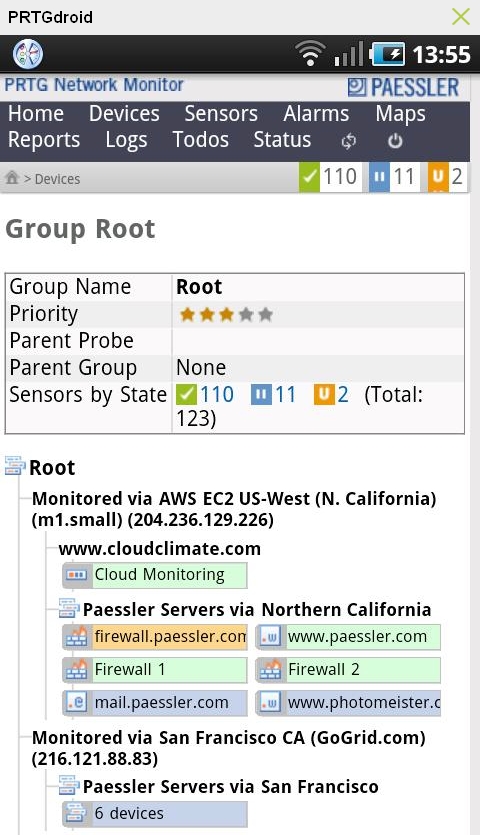Image resolution: width=480 pixels, height=835 pixels.
Task: Click the 110 up sensors count in table
Action: (217, 395)
